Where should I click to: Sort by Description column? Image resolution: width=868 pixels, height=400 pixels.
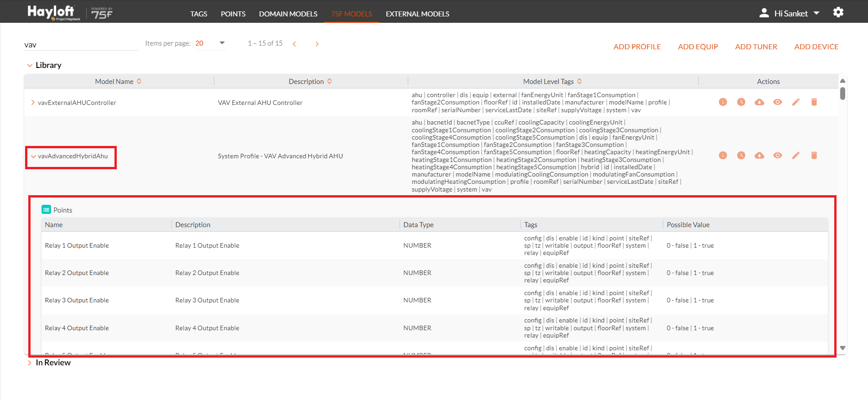(x=329, y=81)
